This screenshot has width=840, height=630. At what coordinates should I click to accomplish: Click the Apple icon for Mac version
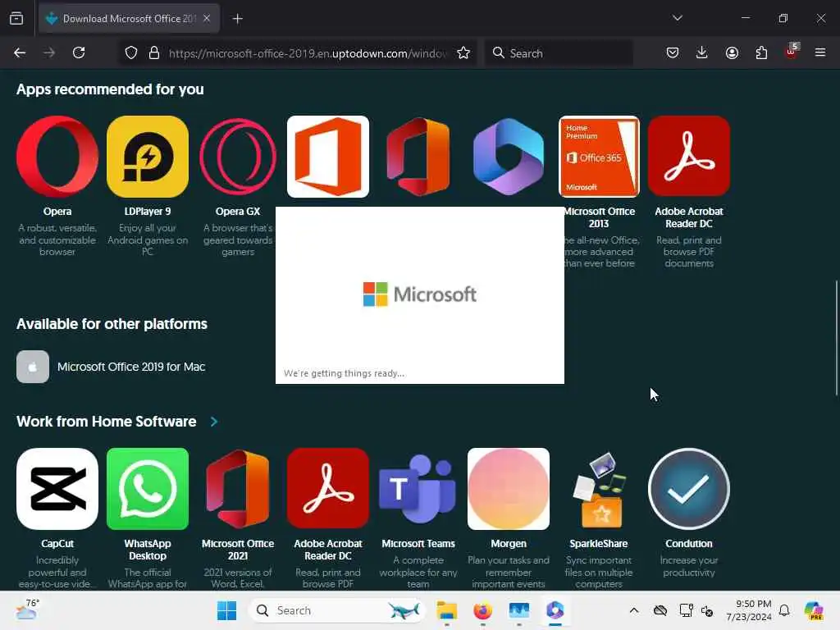pyautogui.click(x=33, y=367)
